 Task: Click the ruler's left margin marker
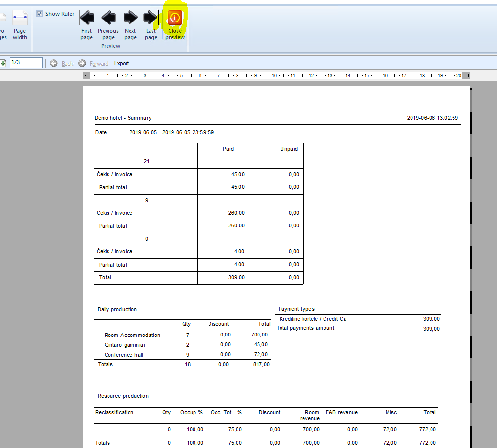click(x=86, y=75)
